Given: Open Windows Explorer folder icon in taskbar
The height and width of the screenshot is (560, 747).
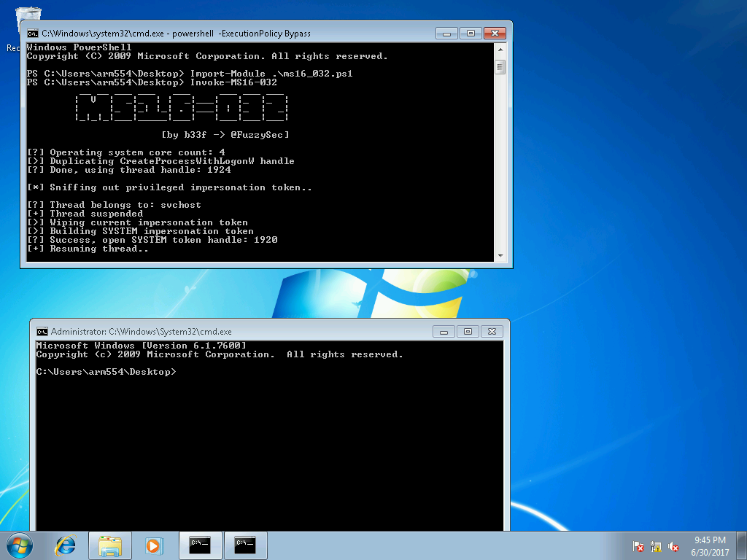Looking at the screenshot, I should coord(110,545).
